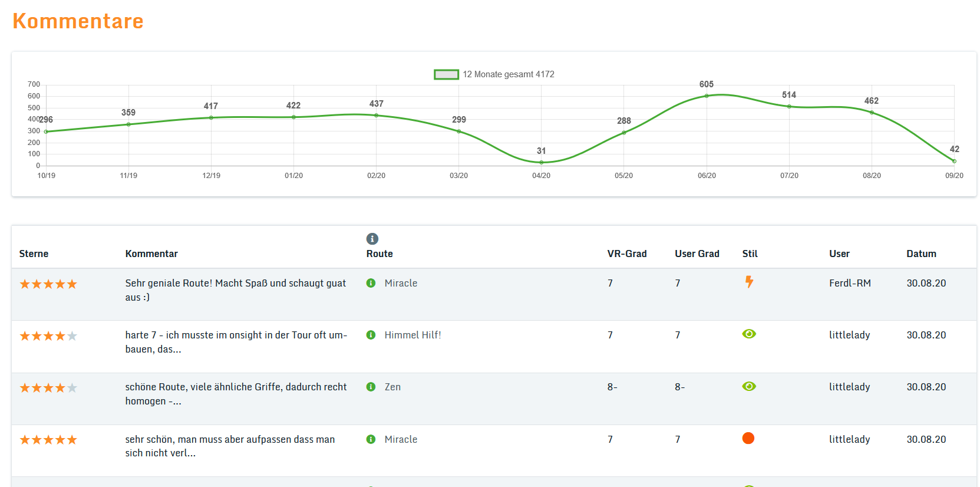Click the info icon above the Route column
This screenshot has height=487, width=980.
(372, 239)
